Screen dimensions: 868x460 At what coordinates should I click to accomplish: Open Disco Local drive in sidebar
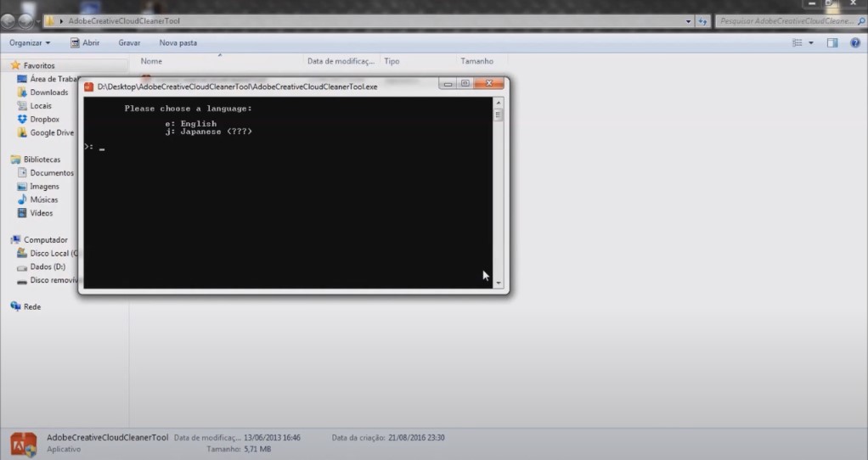pos(54,253)
